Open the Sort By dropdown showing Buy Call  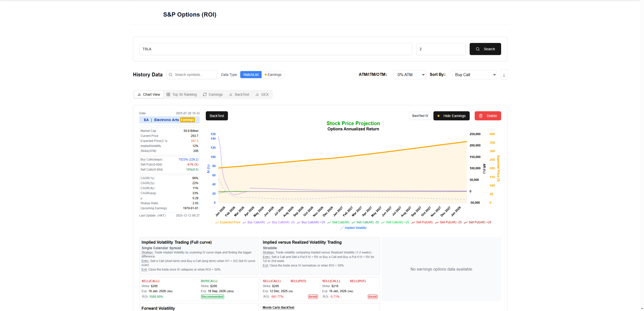click(474, 74)
